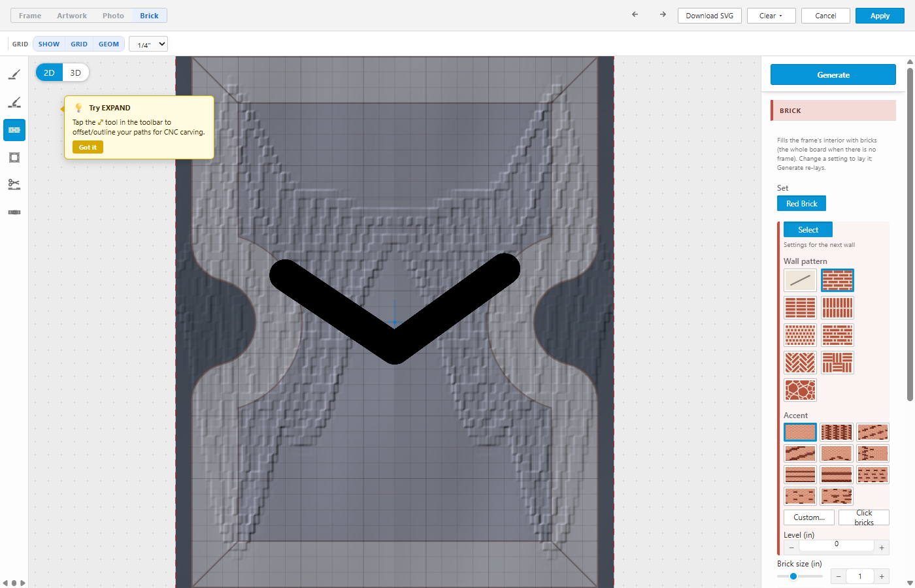Redo with the right arrow icon
Viewport: 915px width, 588px height.
point(663,14)
